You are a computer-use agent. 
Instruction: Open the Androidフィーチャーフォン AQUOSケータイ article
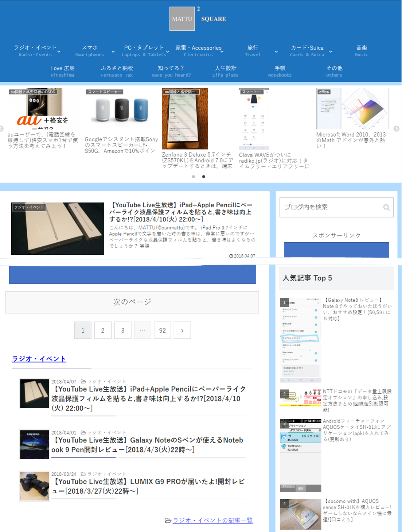pyautogui.click(x=357, y=430)
